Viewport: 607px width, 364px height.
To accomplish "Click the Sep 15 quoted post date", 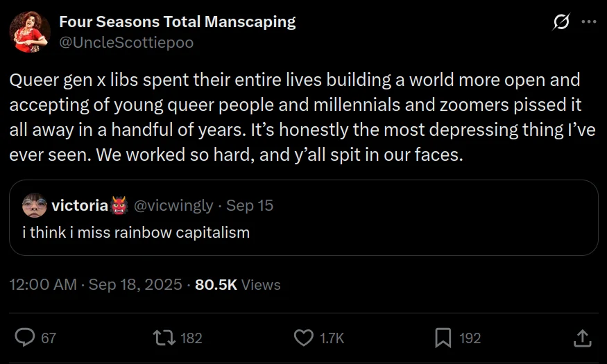I will [250, 205].
